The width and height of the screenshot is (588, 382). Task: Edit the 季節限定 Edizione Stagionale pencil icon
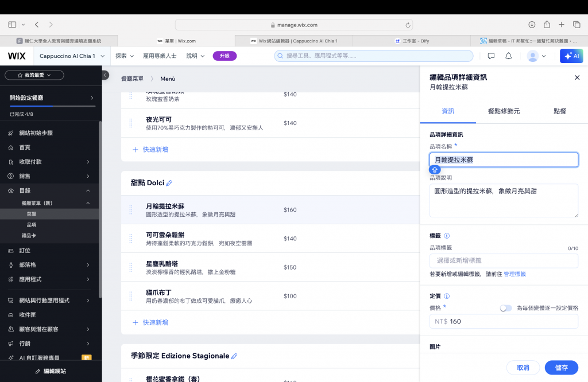coord(234,356)
